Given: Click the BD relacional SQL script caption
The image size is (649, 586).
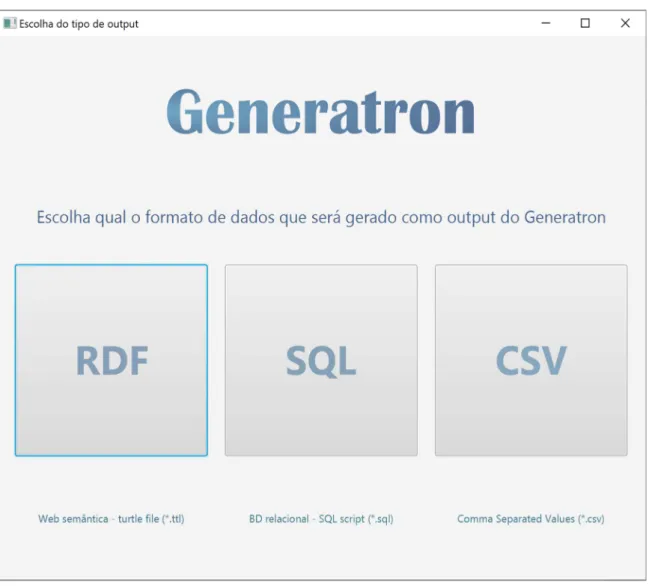Looking at the screenshot, I should pos(321,519).
